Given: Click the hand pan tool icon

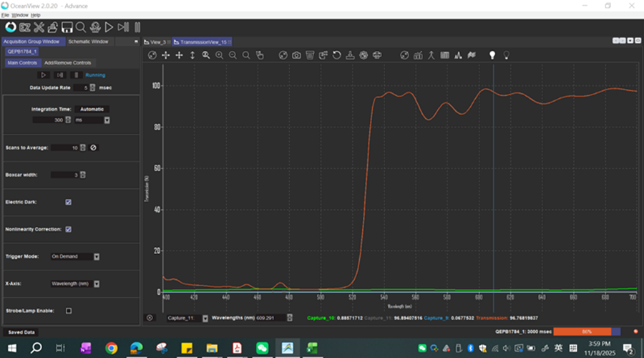Looking at the screenshot, I should coord(260,55).
